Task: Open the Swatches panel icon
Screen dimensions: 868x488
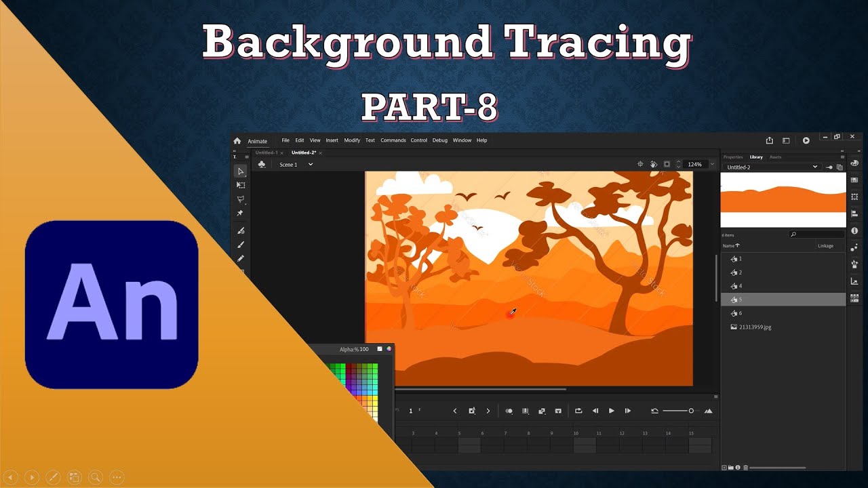Action: point(854,180)
